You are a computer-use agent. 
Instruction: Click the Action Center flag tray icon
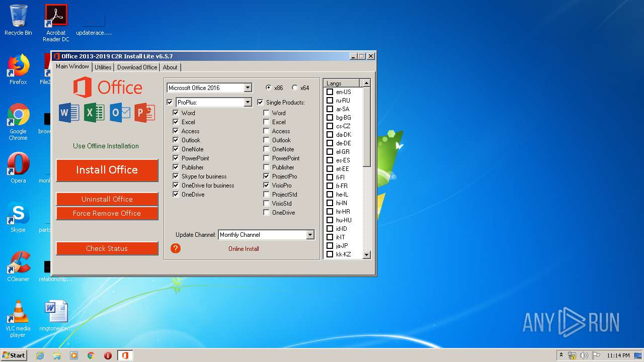click(596, 355)
